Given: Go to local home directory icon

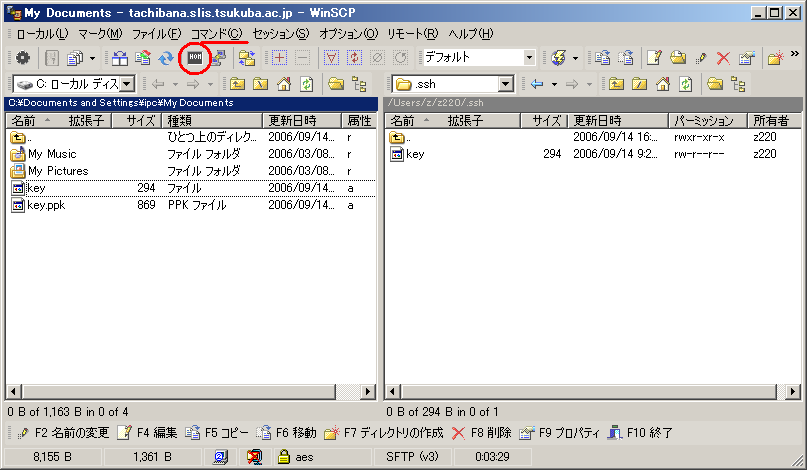Looking at the screenshot, I should 284,84.
